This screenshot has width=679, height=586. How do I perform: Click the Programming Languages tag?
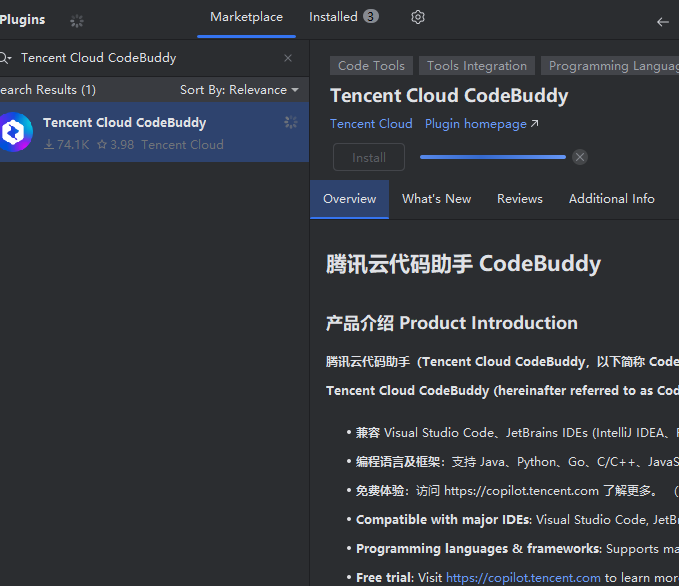point(610,66)
